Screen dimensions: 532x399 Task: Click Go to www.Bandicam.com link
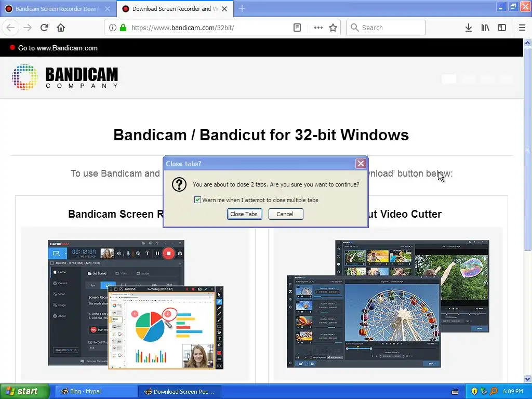58,48
